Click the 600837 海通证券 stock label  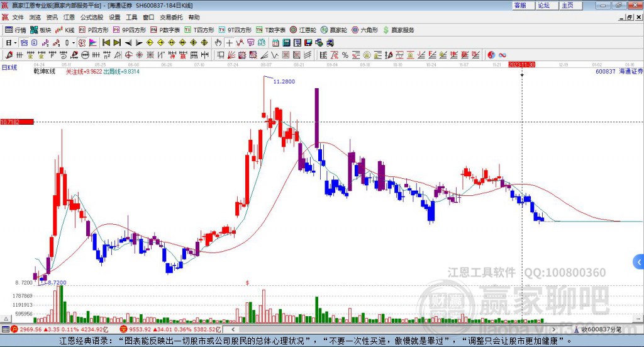point(619,72)
